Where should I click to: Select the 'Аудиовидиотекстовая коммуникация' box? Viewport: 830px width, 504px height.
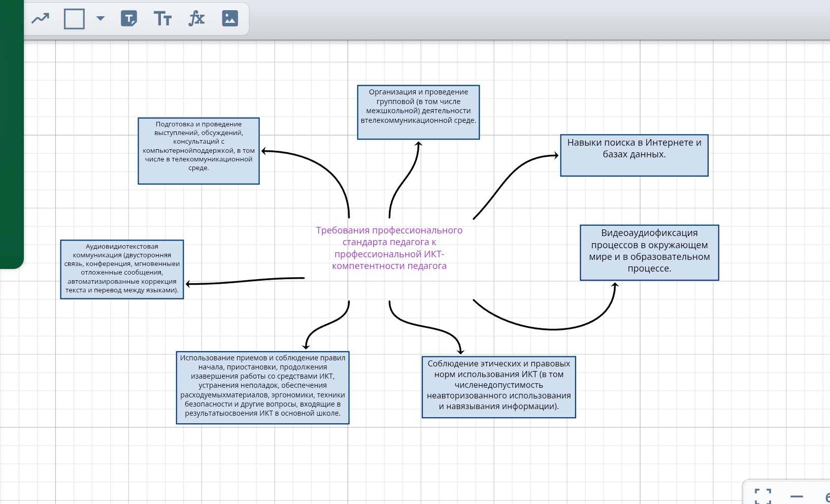pos(122,269)
